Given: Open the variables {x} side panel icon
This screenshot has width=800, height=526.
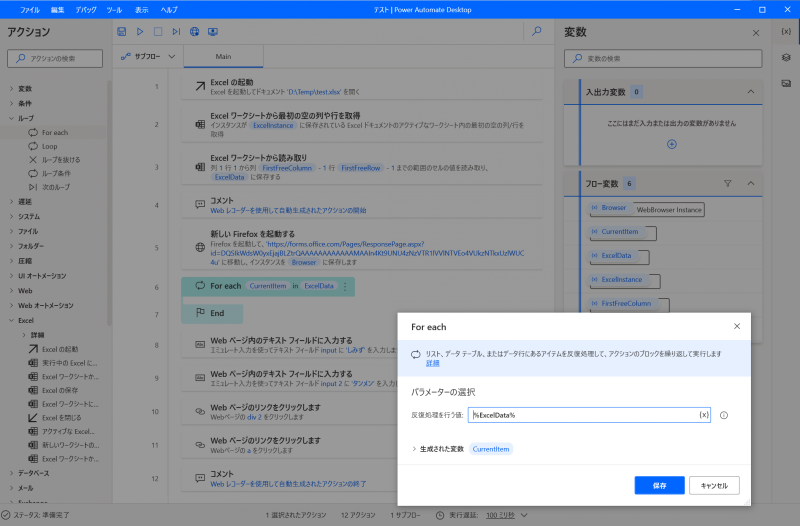Looking at the screenshot, I should click(x=786, y=32).
